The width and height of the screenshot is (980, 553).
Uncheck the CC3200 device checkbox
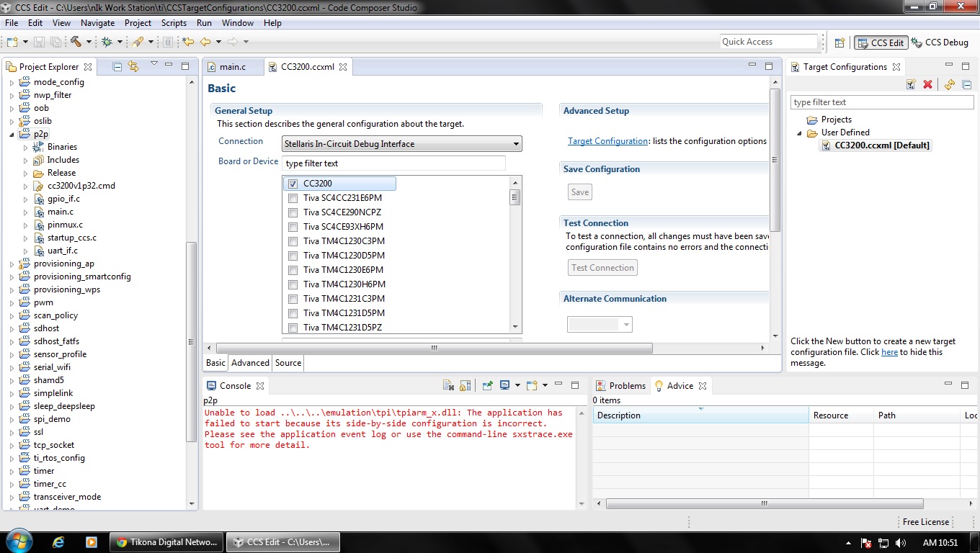(x=293, y=184)
